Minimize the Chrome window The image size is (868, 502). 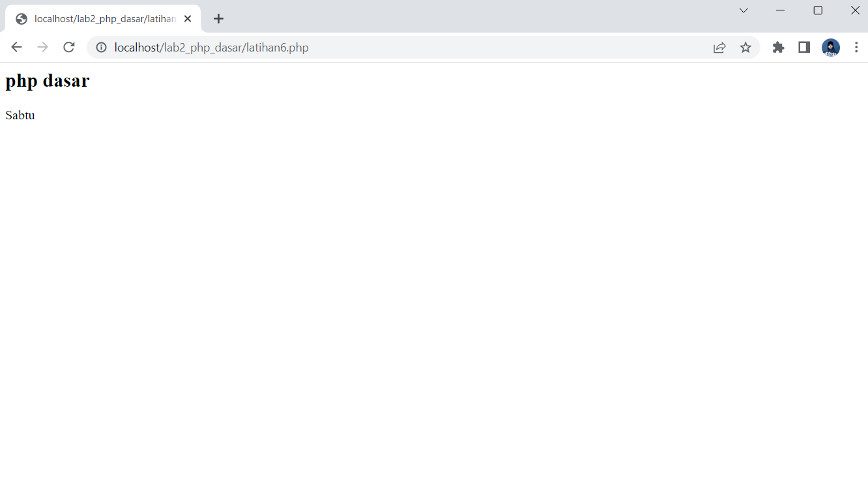pyautogui.click(x=780, y=10)
